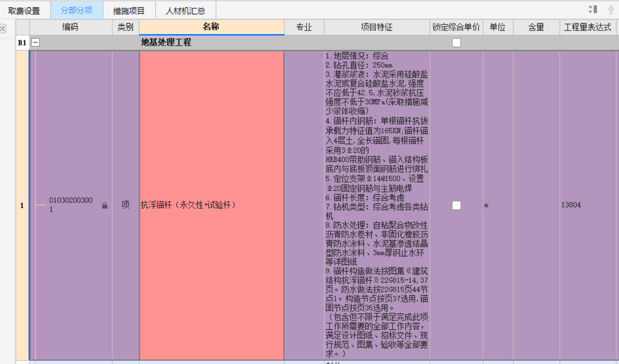Viewport: 619px width, 364px height.
Task: Click the 工程量表达式 column header
Action: click(588, 27)
